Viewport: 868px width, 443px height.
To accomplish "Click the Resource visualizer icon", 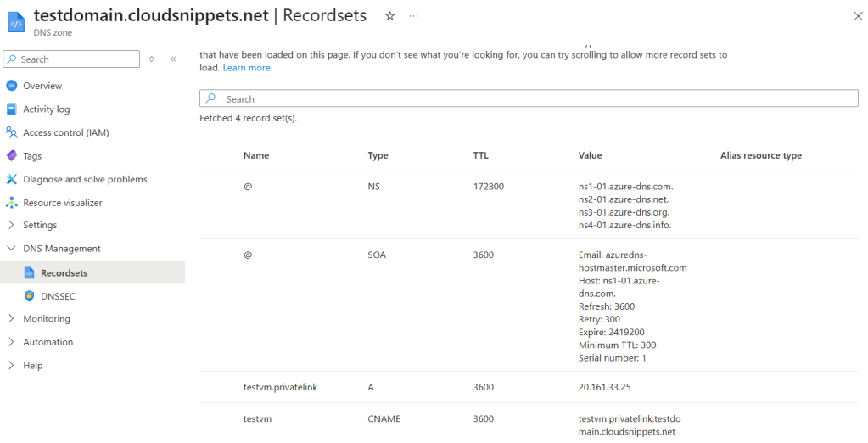I will coord(11,203).
